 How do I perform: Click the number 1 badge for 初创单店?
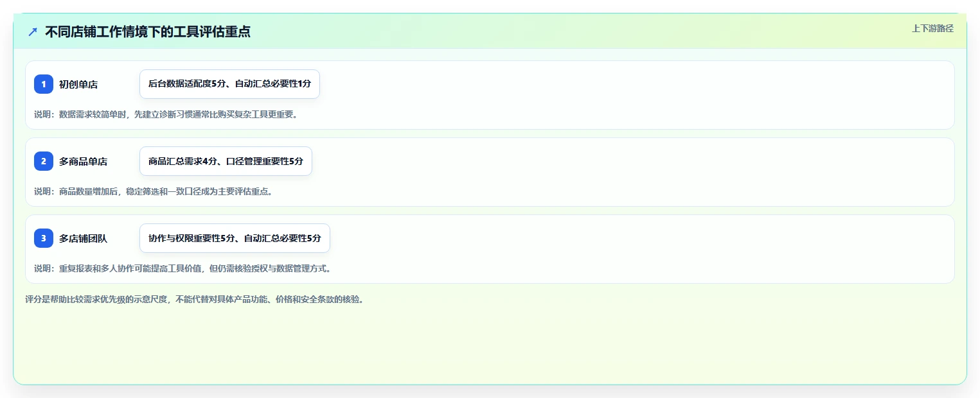pos(44,84)
